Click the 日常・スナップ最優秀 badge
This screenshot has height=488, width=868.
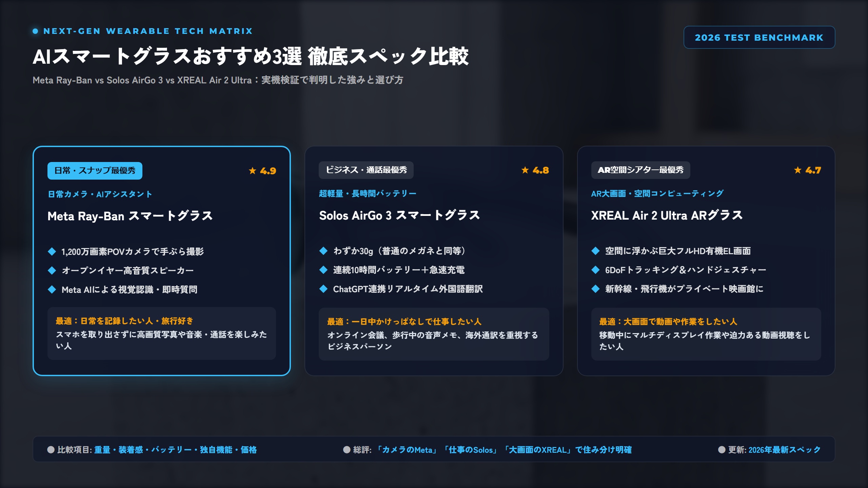pyautogui.click(x=95, y=170)
